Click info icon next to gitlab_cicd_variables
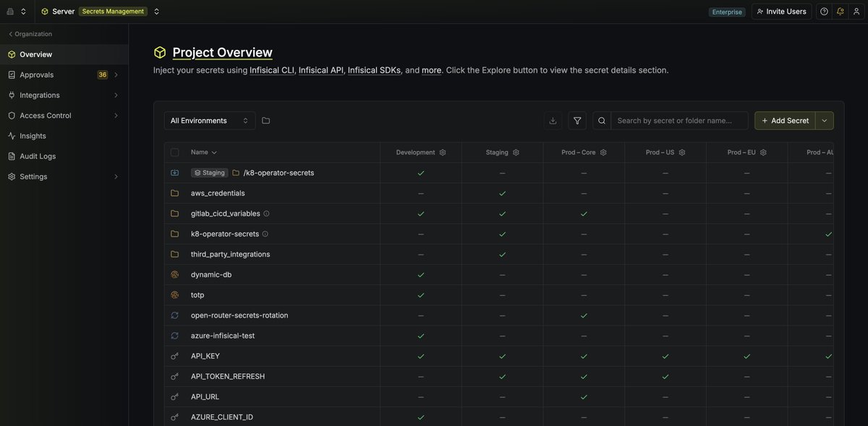Screen dimensions: 868x426 click(266, 213)
